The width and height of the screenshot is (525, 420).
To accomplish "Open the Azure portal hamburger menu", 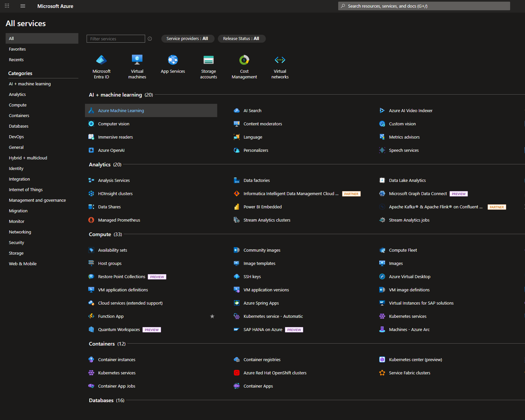I will click(x=23, y=6).
